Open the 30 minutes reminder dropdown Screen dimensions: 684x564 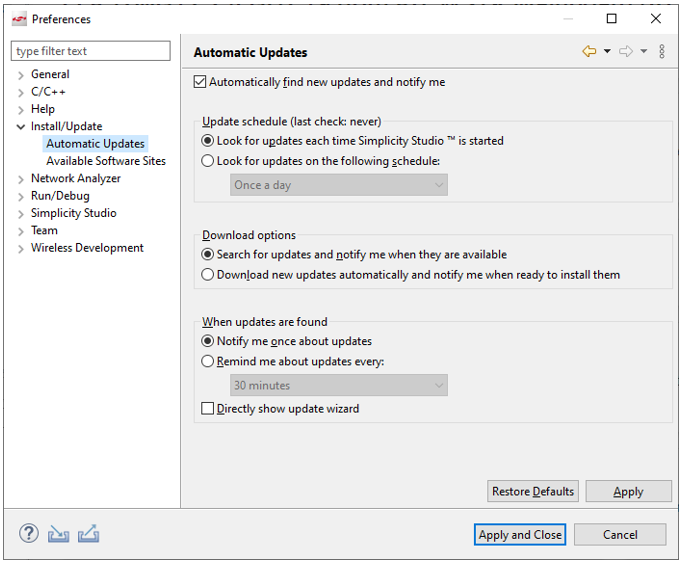tap(339, 385)
